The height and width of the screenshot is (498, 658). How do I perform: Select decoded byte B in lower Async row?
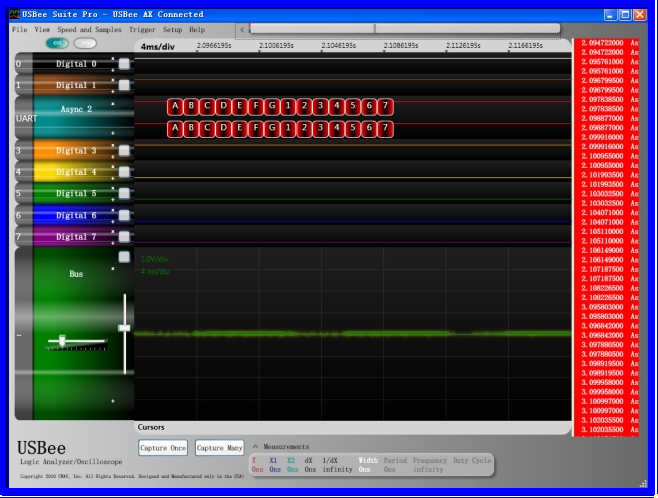click(191, 128)
